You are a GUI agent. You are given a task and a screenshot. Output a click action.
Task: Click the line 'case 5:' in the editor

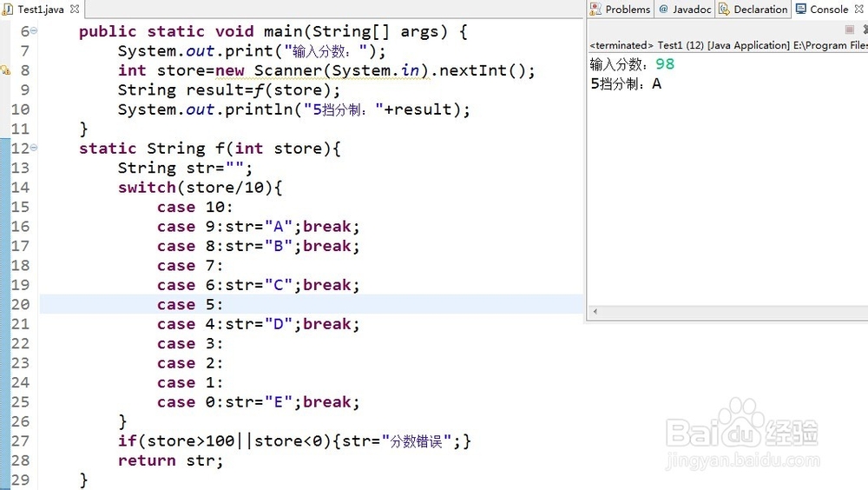190,304
